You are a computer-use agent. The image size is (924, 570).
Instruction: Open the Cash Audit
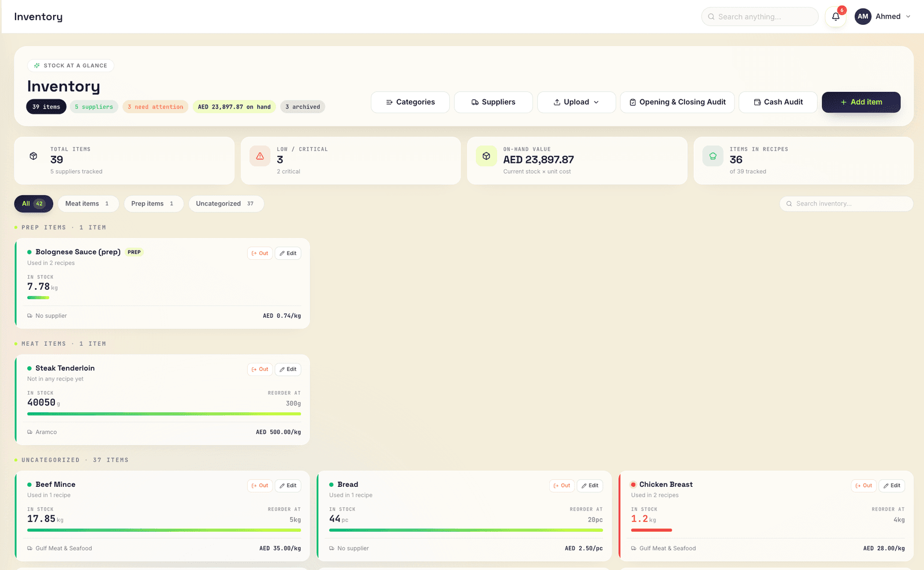(778, 102)
